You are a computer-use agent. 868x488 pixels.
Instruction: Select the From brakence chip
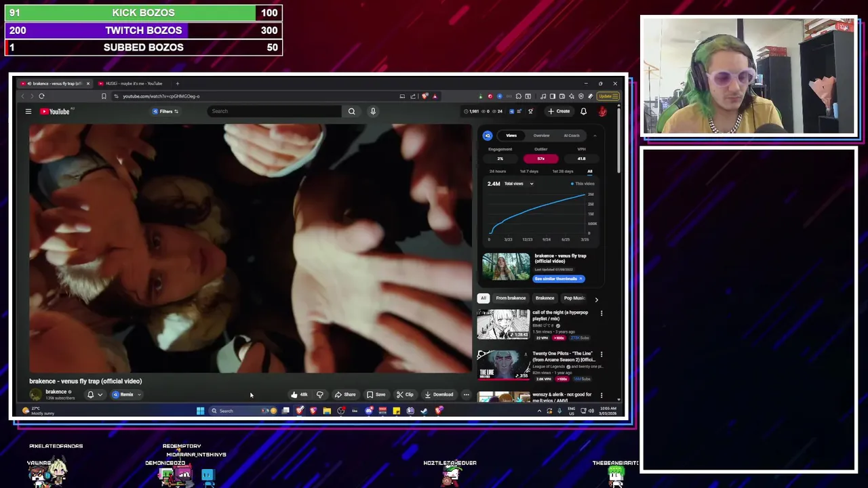[x=511, y=298]
